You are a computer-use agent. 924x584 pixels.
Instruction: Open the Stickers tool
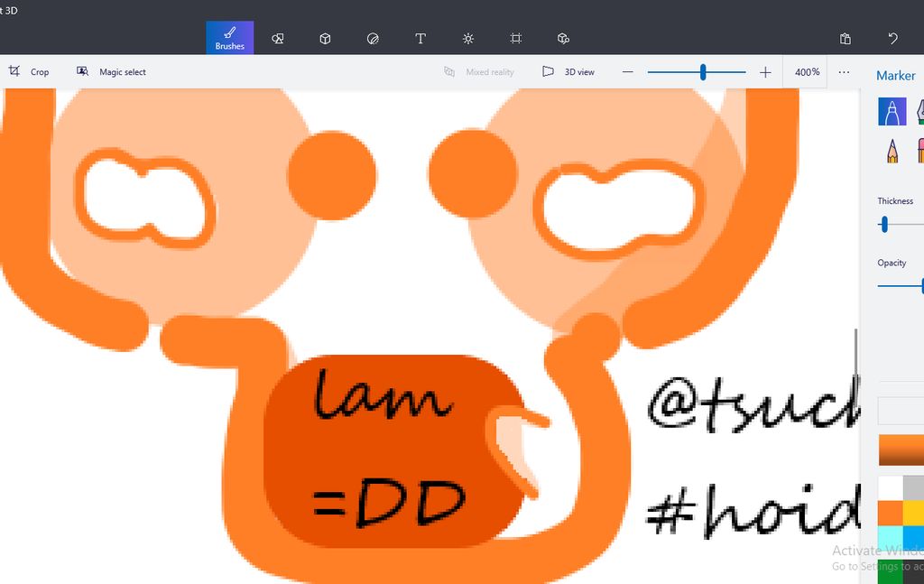tap(373, 38)
